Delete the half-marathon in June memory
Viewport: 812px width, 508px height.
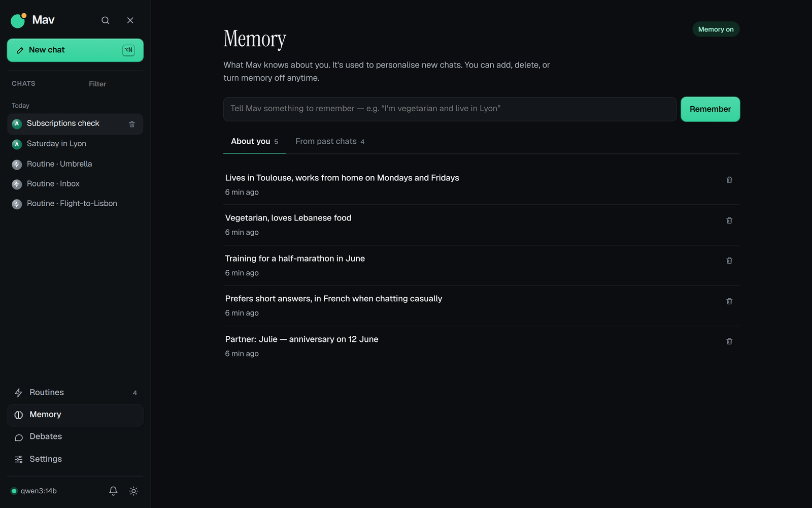pos(729,261)
